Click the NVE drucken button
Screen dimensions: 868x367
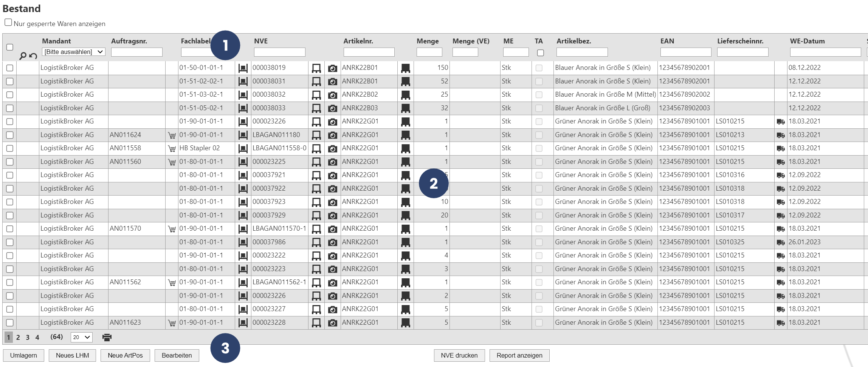[459, 355]
